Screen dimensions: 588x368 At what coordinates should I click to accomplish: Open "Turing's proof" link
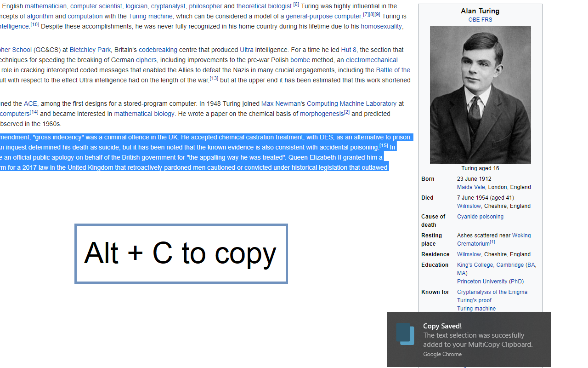click(x=474, y=300)
